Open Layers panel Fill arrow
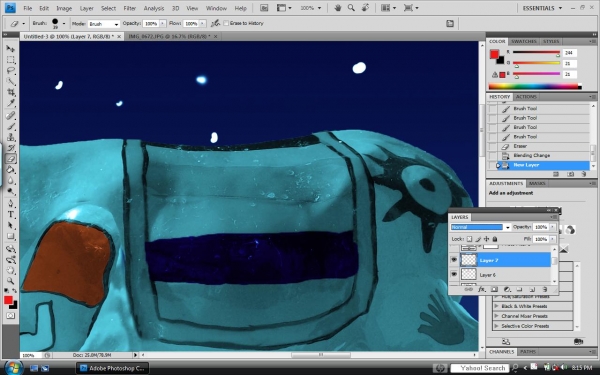This screenshot has width=600, height=375. point(553,239)
